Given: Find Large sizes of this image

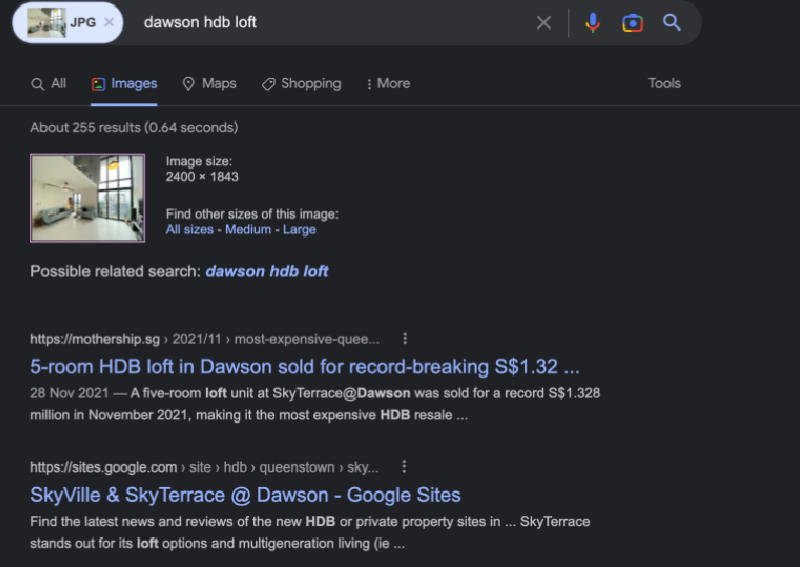Looking at the screenshot, I should tap(299, 229).
